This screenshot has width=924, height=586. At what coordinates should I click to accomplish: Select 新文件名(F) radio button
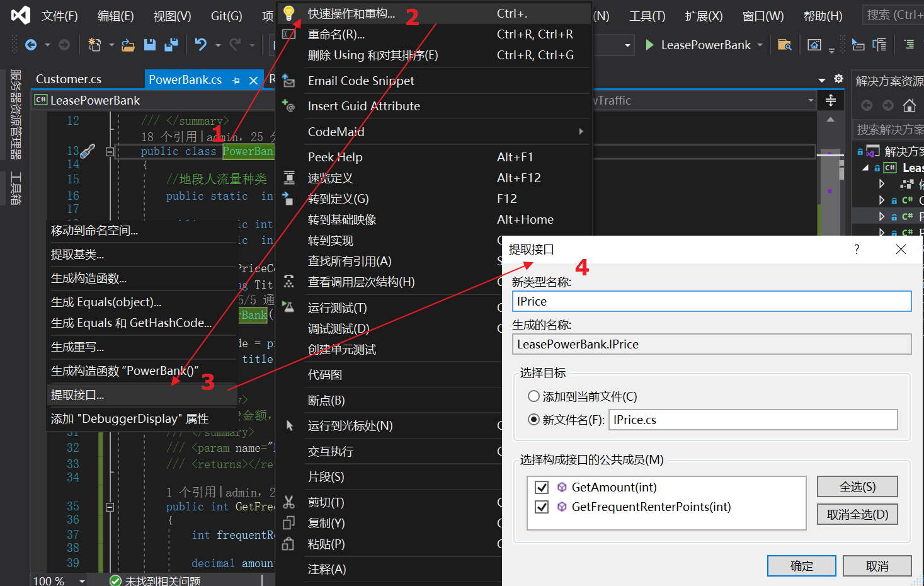534,420
